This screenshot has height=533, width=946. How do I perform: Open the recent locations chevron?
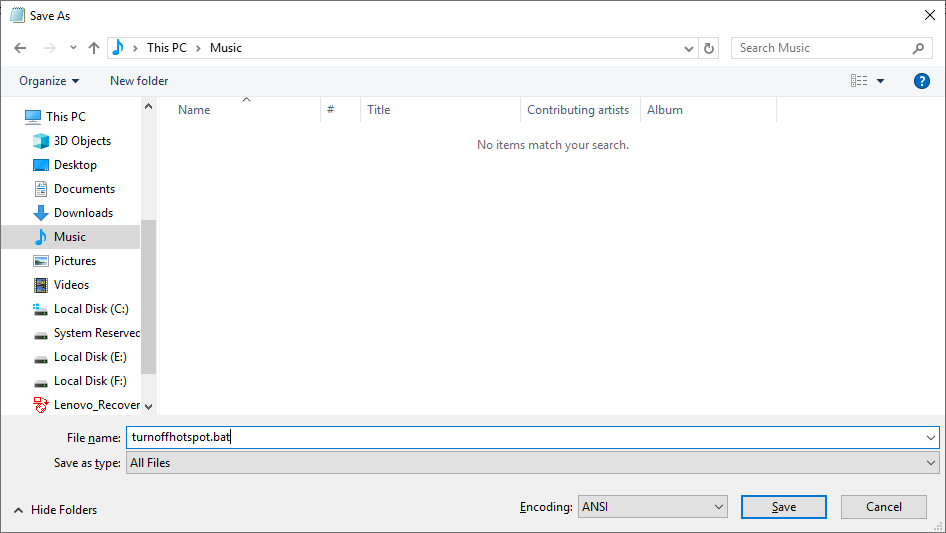pos(73,48)
